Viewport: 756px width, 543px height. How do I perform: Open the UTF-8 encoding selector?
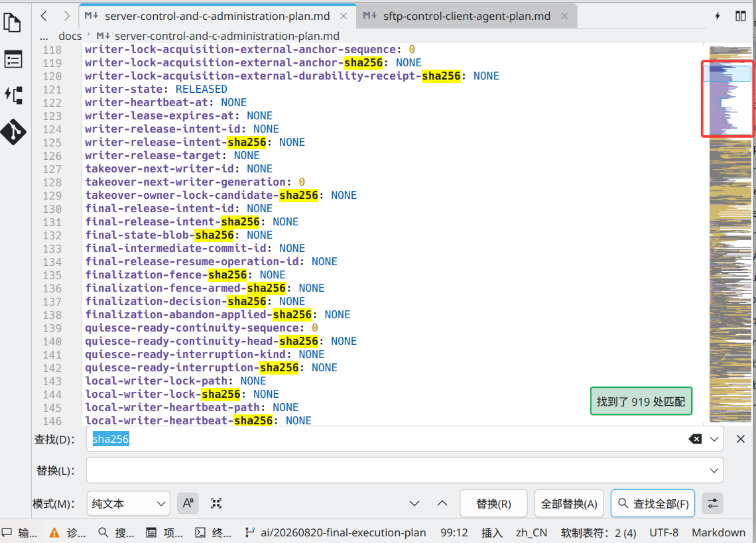(x=663, y=532)
